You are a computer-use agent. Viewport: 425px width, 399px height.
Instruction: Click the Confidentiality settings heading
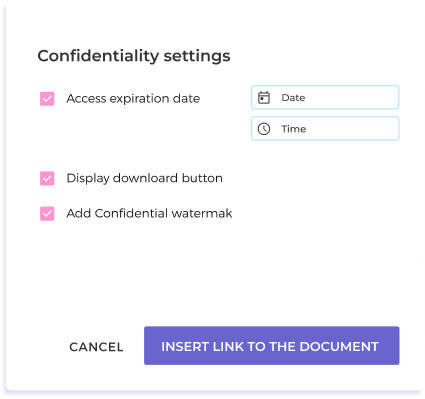tap(134, 56)
